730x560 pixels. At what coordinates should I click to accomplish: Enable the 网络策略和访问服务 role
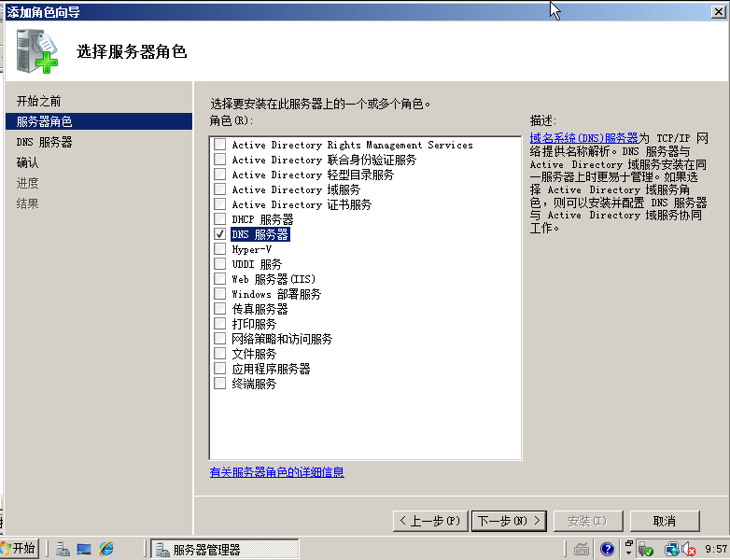219,338
